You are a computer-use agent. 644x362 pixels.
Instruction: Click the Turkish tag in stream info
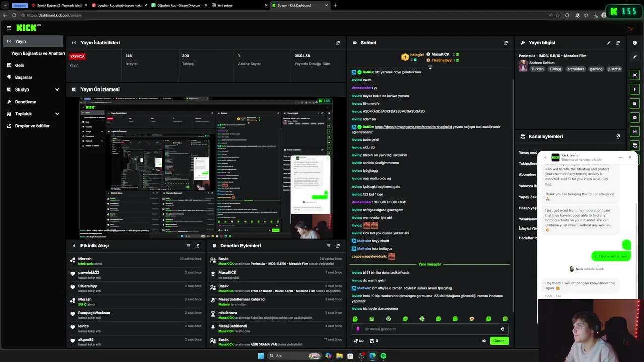(x=537, y=69)
